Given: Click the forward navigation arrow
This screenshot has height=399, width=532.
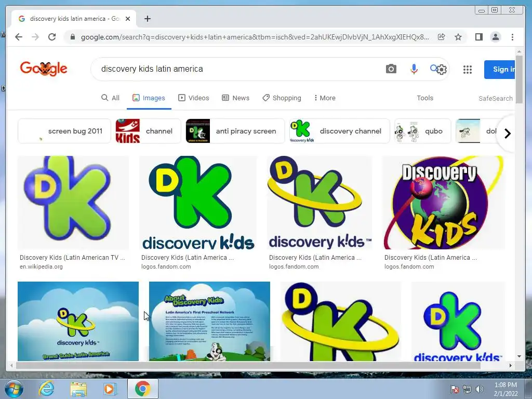Looking at the screenshot, I should [x=35, y=37].
